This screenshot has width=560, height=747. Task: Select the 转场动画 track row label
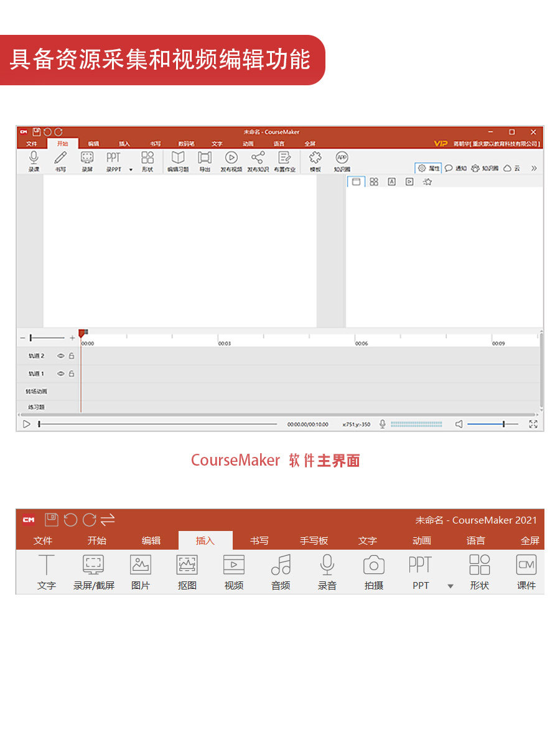pyautogui.click(x=36, y=392)
